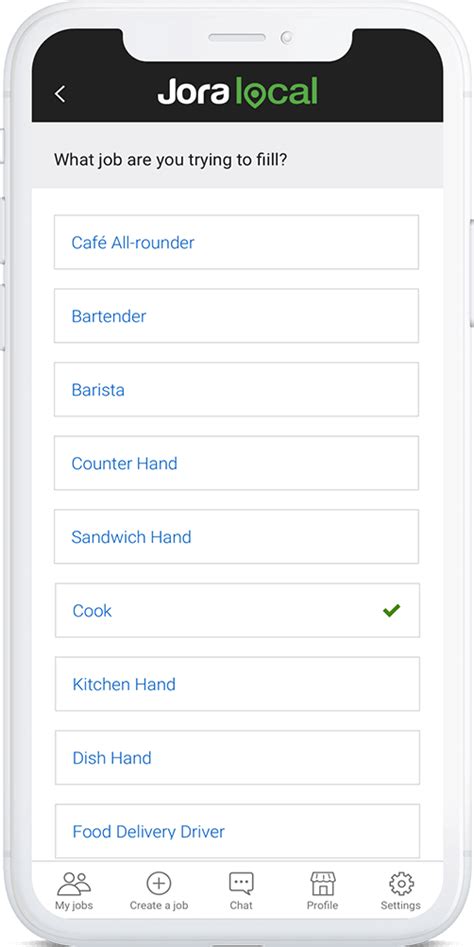Tap the back arrow in header
474x947 pixels.
60,94
